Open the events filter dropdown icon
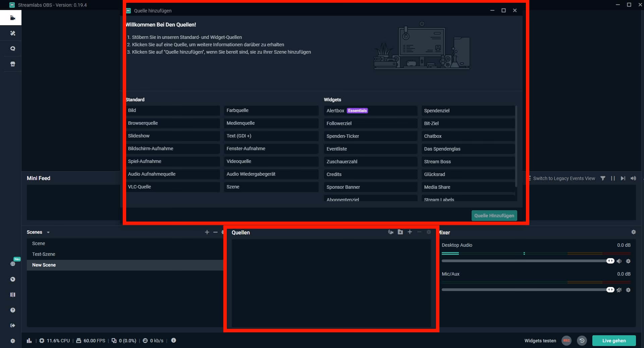Screen dimensions: 644x348 tap(603, 178)
